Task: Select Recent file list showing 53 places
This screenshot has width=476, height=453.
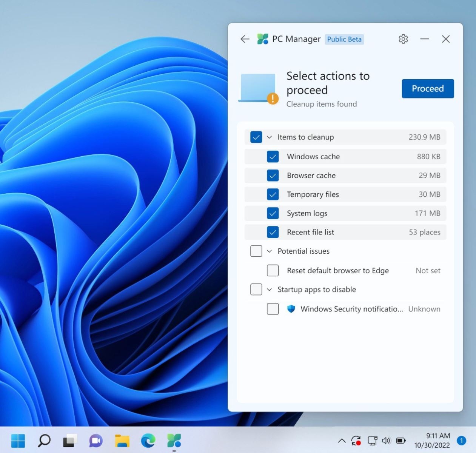Action: (273, 232)
